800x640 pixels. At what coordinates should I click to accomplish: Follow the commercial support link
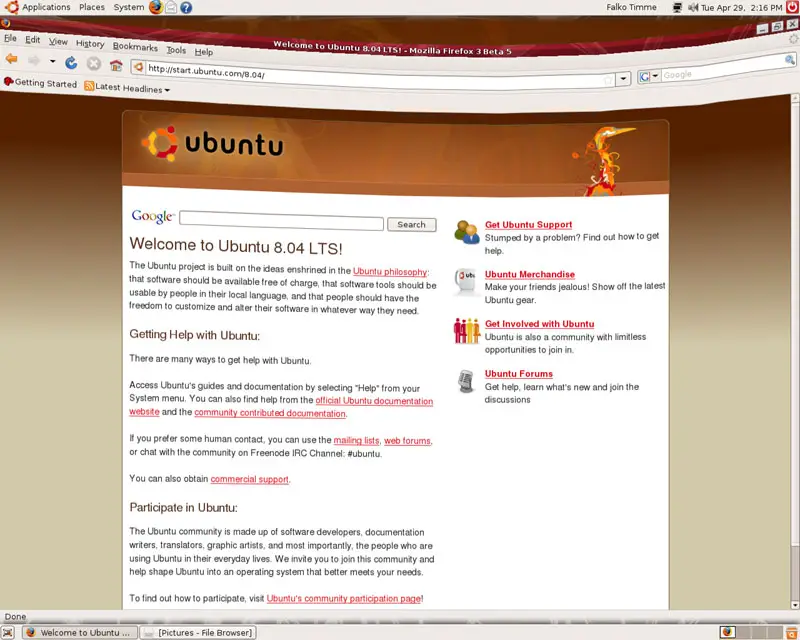pyautogui.click(x=249, y=479)
